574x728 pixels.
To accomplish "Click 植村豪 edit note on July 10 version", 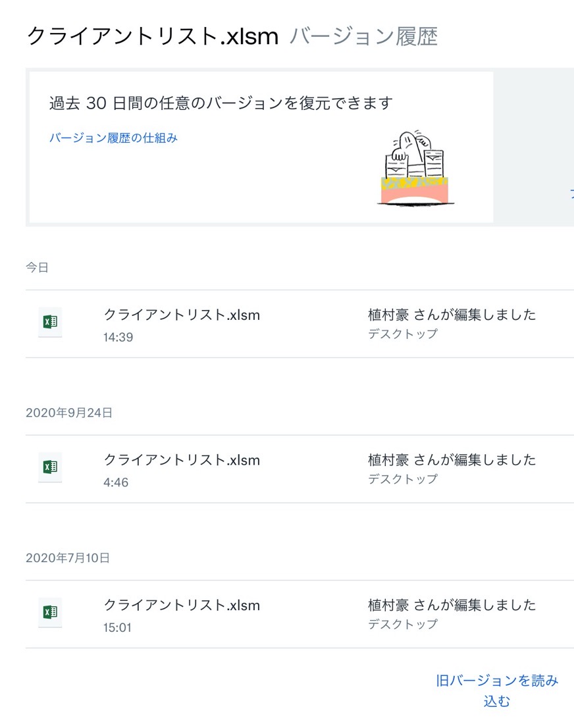I will click(452, 606).
